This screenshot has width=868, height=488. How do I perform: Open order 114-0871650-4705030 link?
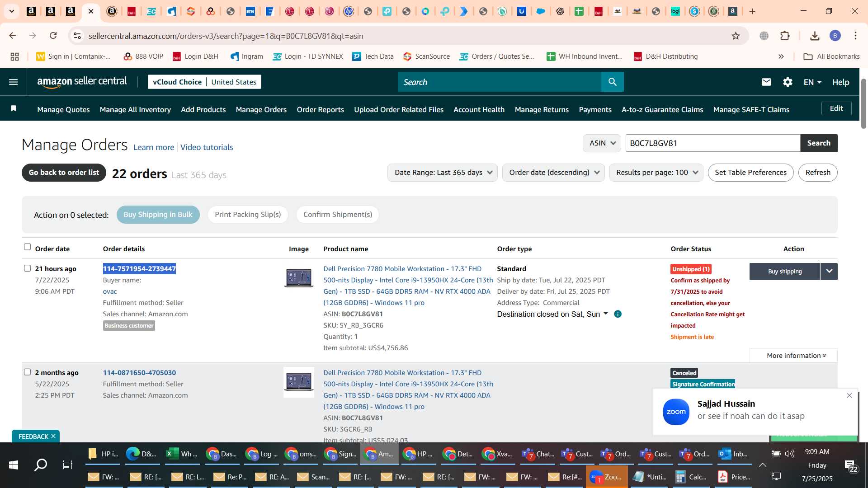(139, 373)
